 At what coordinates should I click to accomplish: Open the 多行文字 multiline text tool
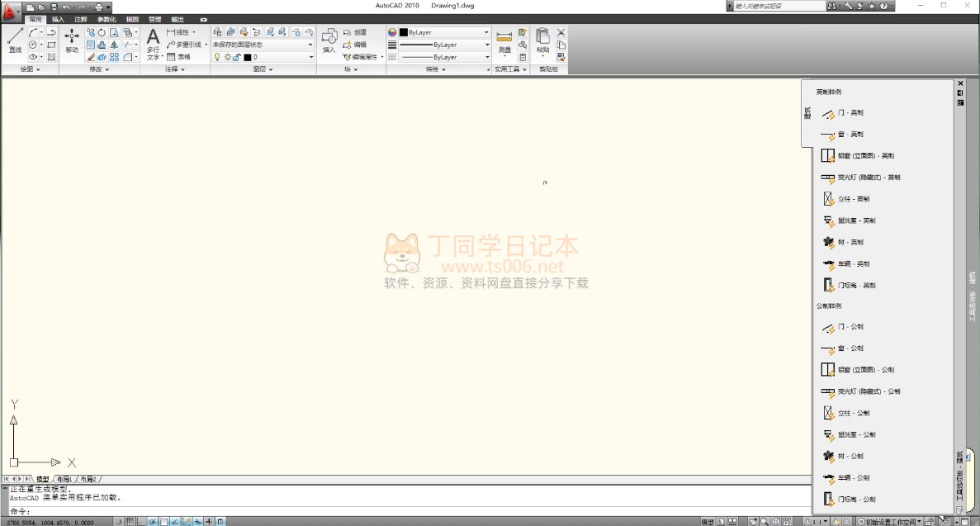(x=153, y=44)
